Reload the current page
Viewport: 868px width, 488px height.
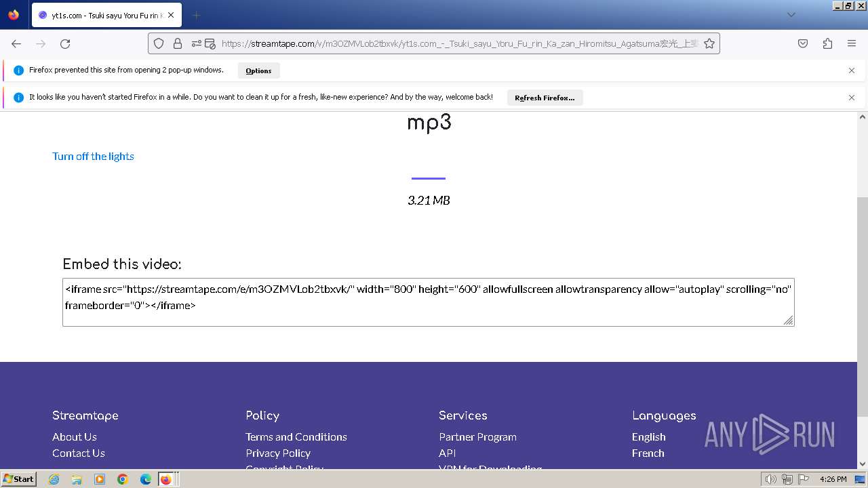pyautogui.click(x=65, y=43)
